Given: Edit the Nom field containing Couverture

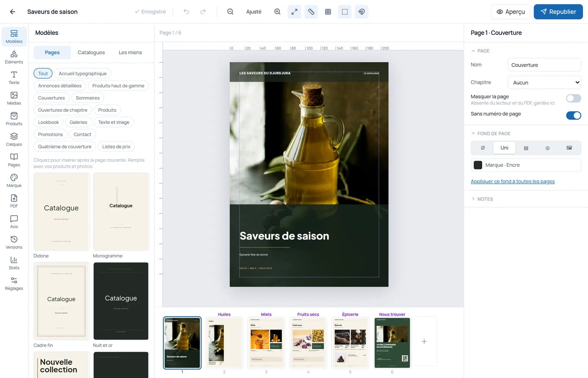Looking at the screenshot, I should 544,65.
